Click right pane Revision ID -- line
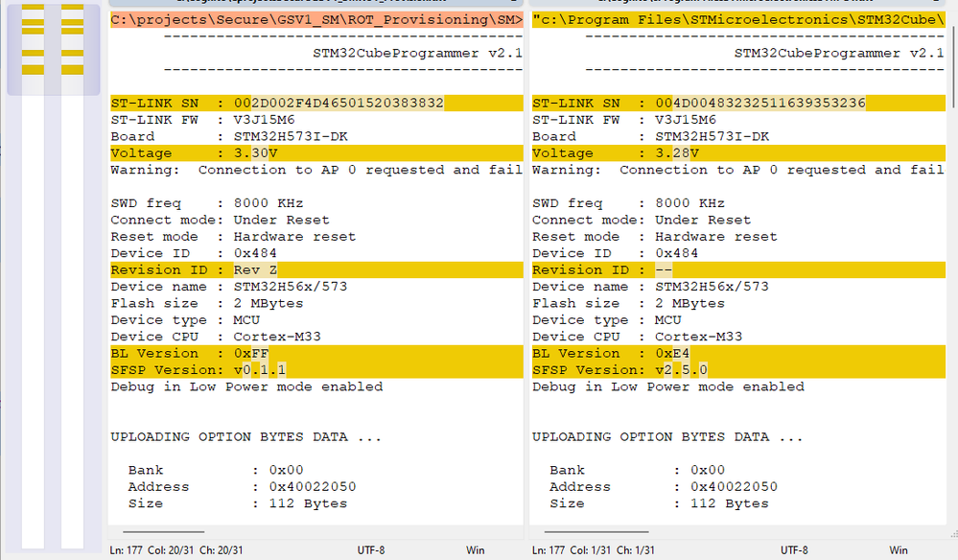 738,269
